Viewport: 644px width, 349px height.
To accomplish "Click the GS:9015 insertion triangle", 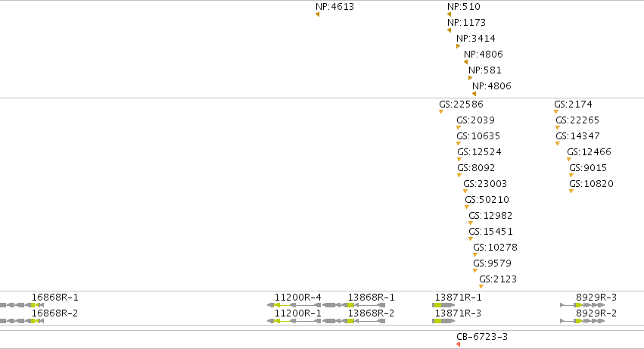I will 571,176.
